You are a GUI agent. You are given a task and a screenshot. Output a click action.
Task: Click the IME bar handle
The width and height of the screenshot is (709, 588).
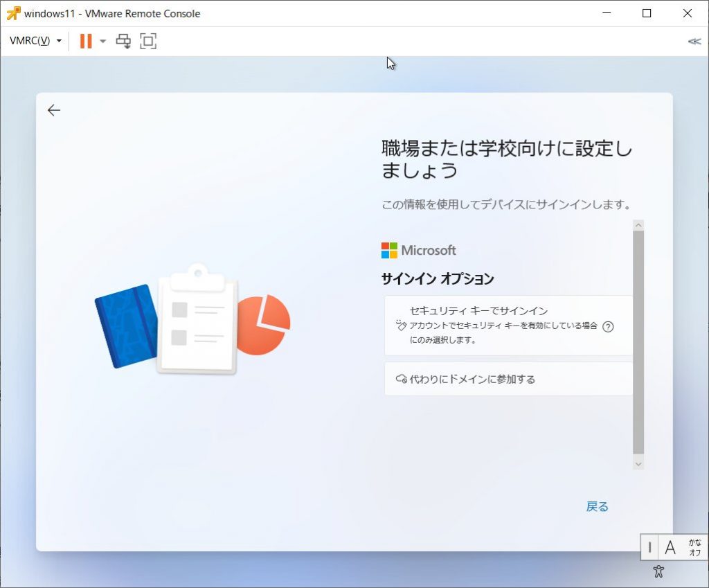649,547
